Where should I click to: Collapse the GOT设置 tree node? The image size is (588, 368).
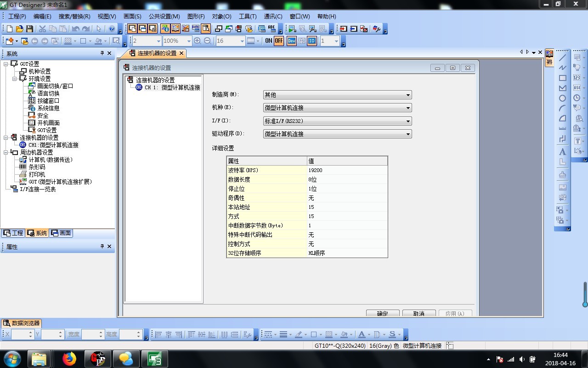[x=6, y=64]
